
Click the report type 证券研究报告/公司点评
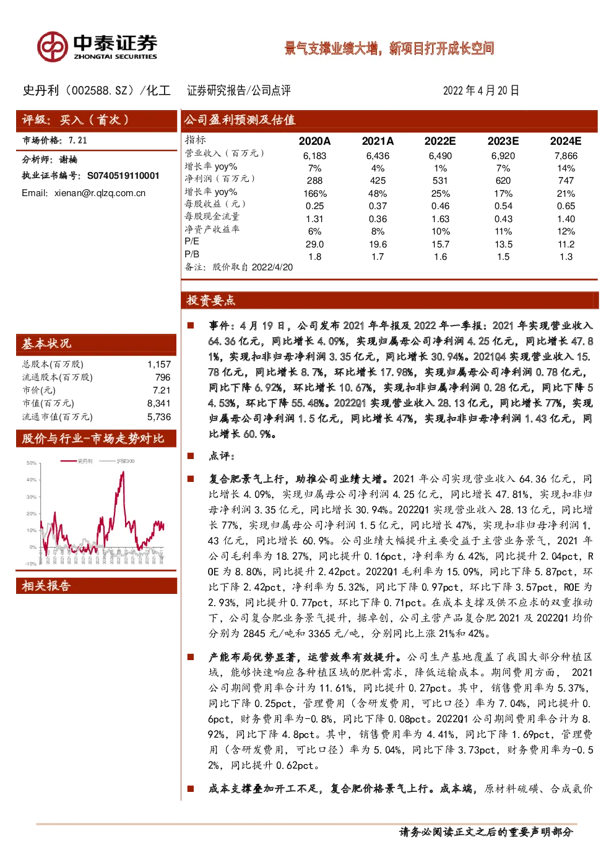tap(239, 90)
